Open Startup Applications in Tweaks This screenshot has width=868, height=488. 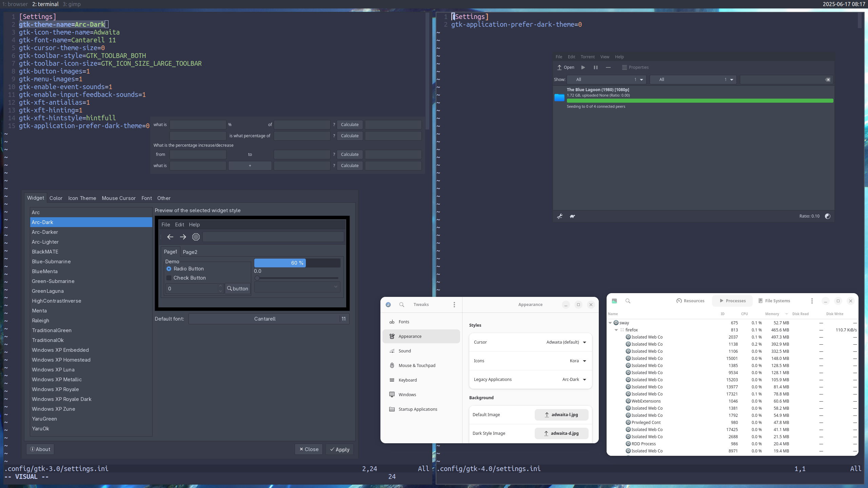(x=421, y=409)
